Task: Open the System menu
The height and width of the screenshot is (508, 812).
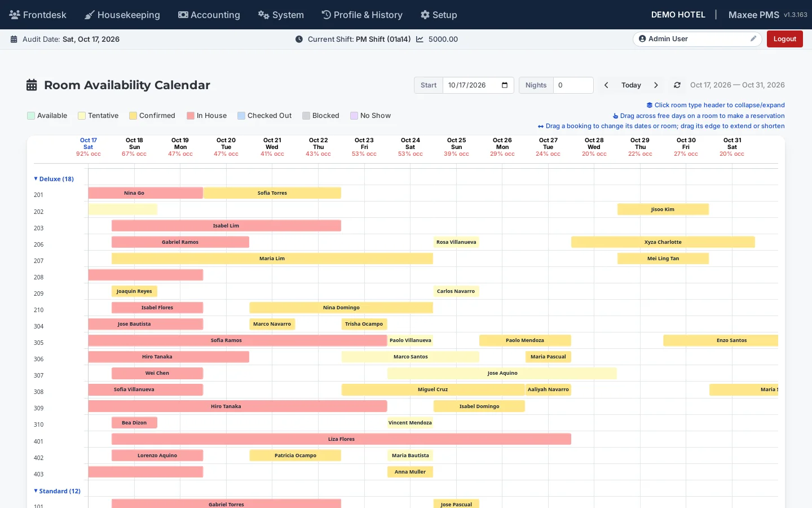Action: coord(281,15)
